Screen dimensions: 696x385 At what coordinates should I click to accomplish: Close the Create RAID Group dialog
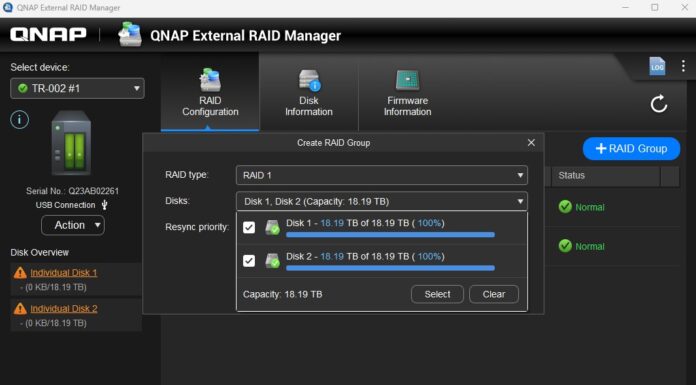click(x=531, y=143)
